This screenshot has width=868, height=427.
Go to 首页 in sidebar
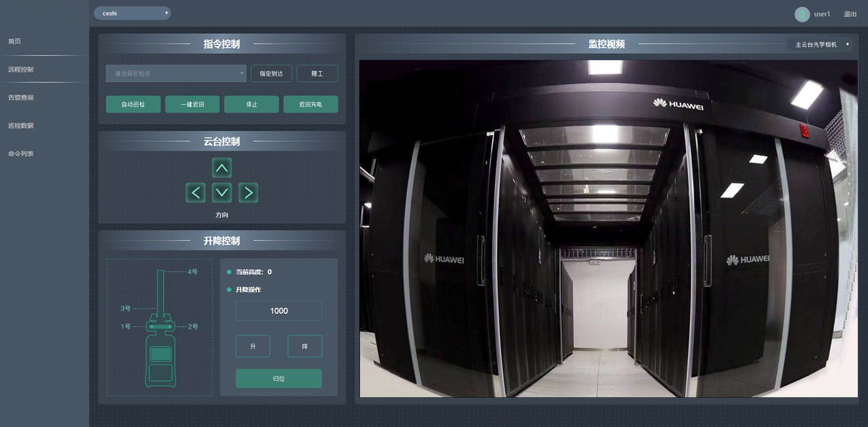[15, 42]
